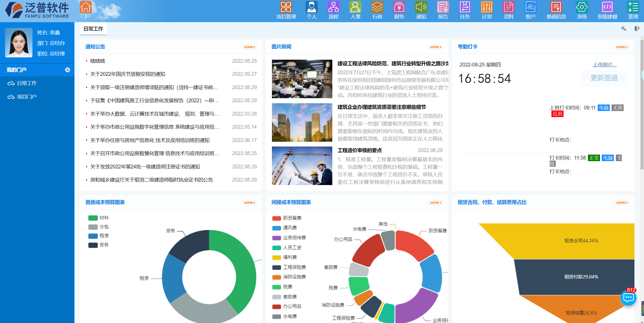Click the 上传照片 link
The image size is (644, 323).
click(605, 65)
